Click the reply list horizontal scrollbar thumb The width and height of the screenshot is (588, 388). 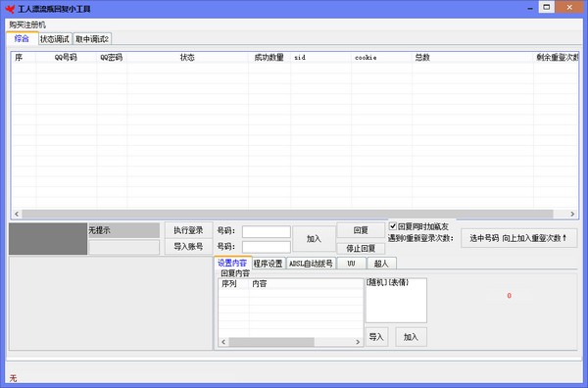point(271,342)
